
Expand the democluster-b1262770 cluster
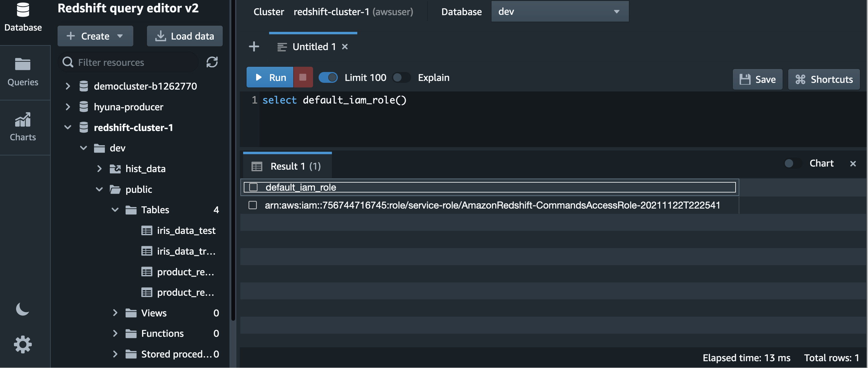click(68, 86)
